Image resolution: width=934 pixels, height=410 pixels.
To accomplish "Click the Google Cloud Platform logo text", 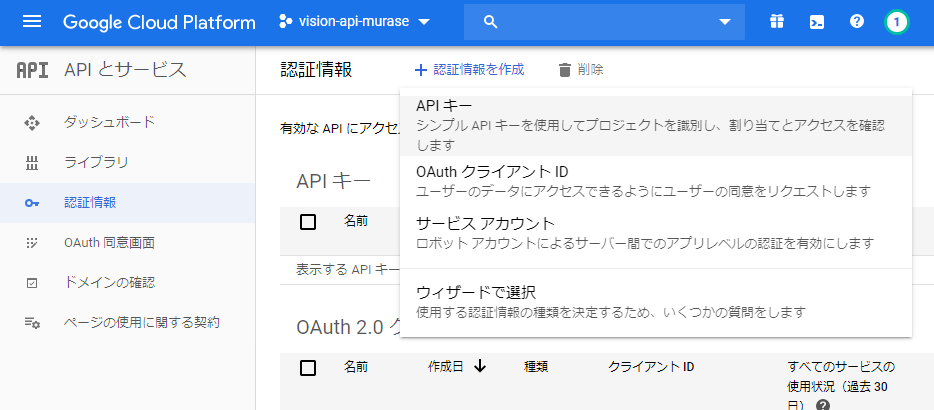I will click(159, 23).
